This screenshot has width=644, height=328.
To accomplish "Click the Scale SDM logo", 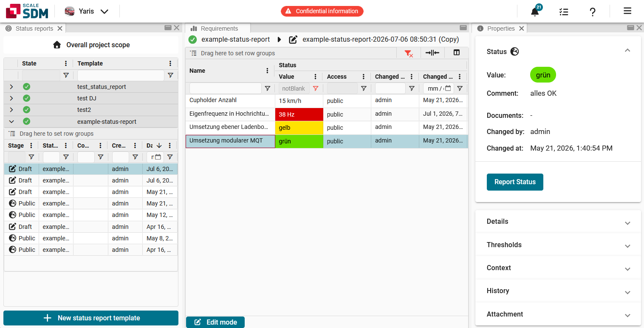I will [27, 11].
